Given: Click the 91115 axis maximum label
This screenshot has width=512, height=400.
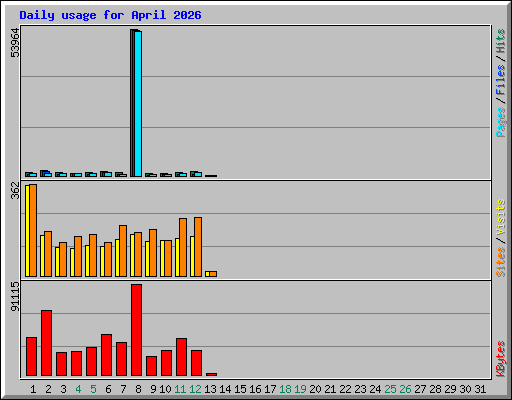Looking at the screenshot, I should pos(15,297).
